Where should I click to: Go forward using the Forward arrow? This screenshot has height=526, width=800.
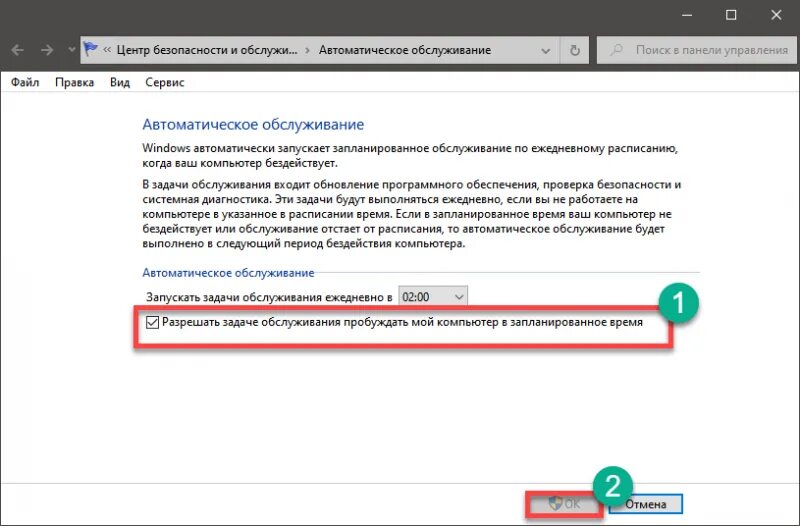47,50
